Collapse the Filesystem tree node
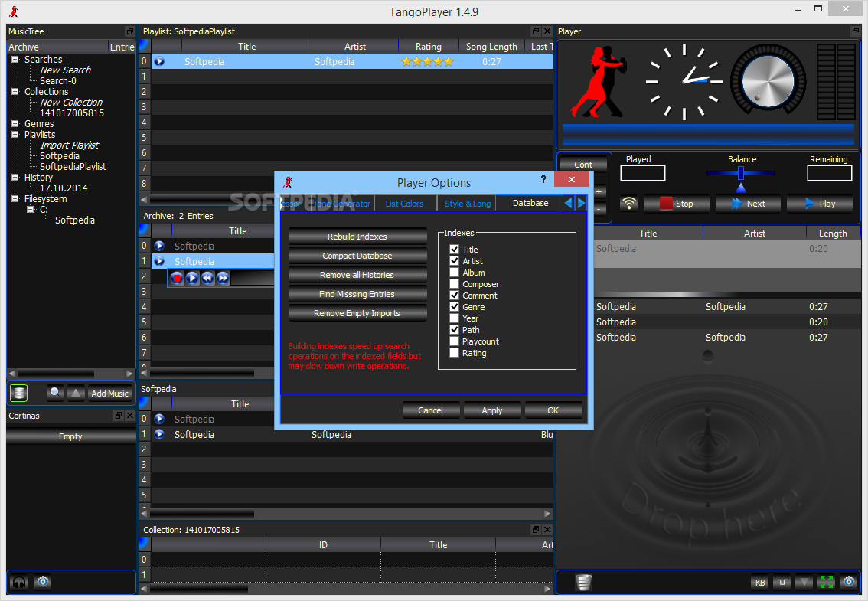Screen dimensions: 868x601 point(15,198)
